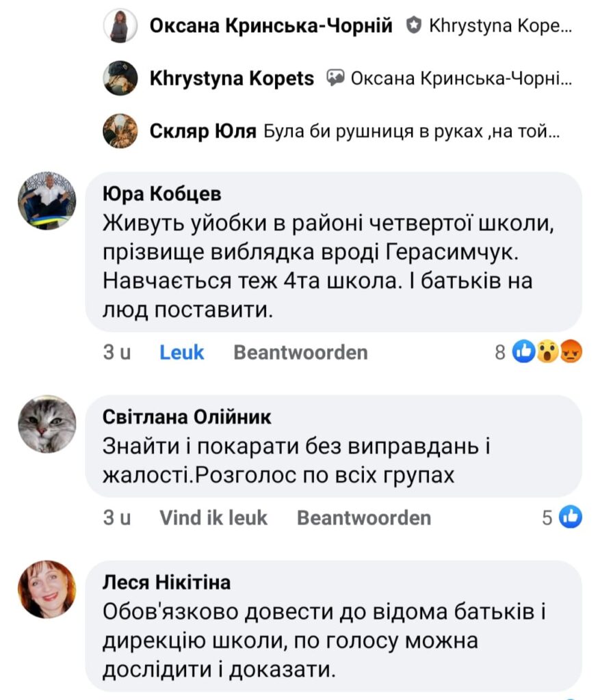This screenshot has width=600, height=700.
Task: Open Леся Нікітіна's profile picture
Action: (47, 589)
